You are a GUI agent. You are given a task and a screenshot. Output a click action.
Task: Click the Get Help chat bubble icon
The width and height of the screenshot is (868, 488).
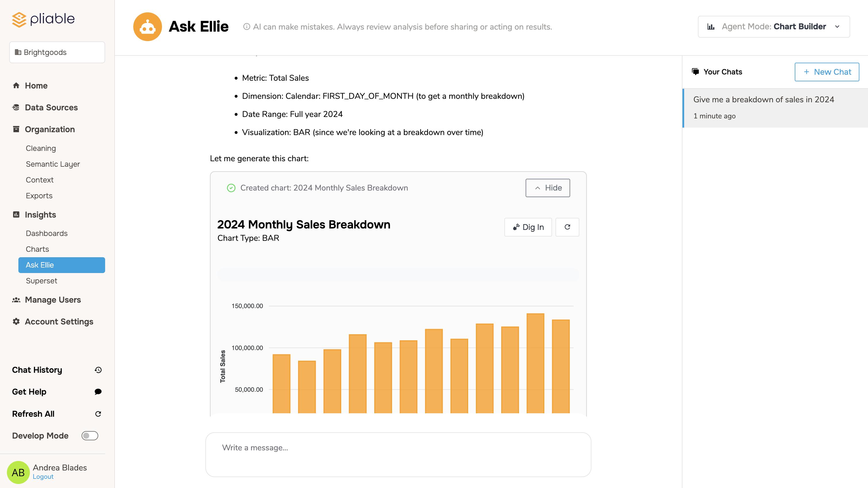tap(98, 391)
